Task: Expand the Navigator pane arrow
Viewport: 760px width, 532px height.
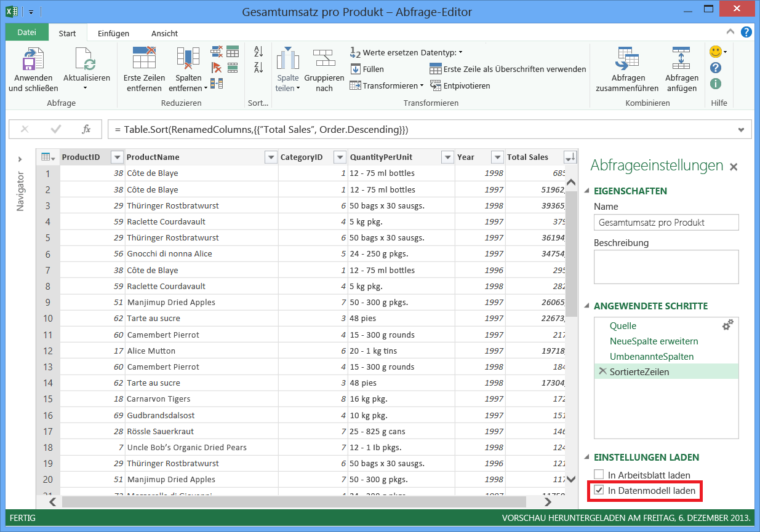Action: pyautogui.click(x=20, y=160)
